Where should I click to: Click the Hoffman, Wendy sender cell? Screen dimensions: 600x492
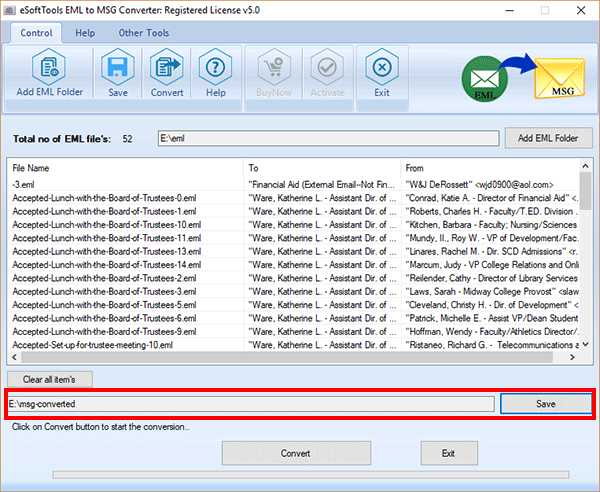click(492, 332)
